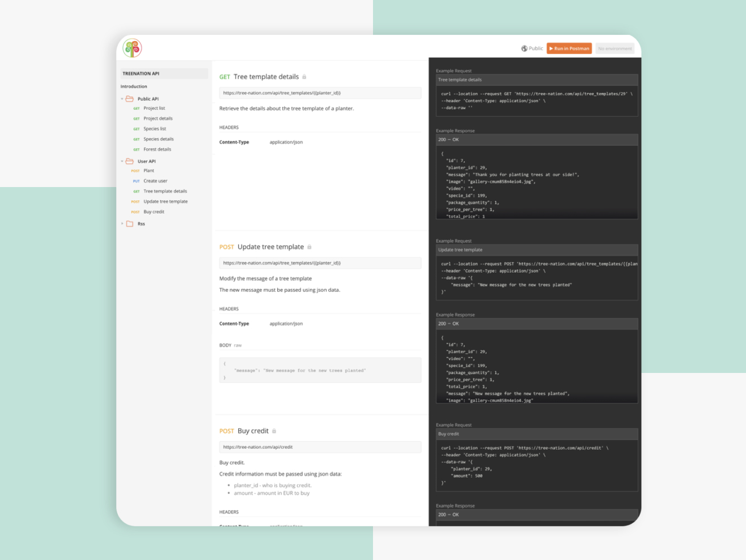Collapse the User API folder arrow
This screenshot has width=746, height=560.
click(x=122, y=162)
